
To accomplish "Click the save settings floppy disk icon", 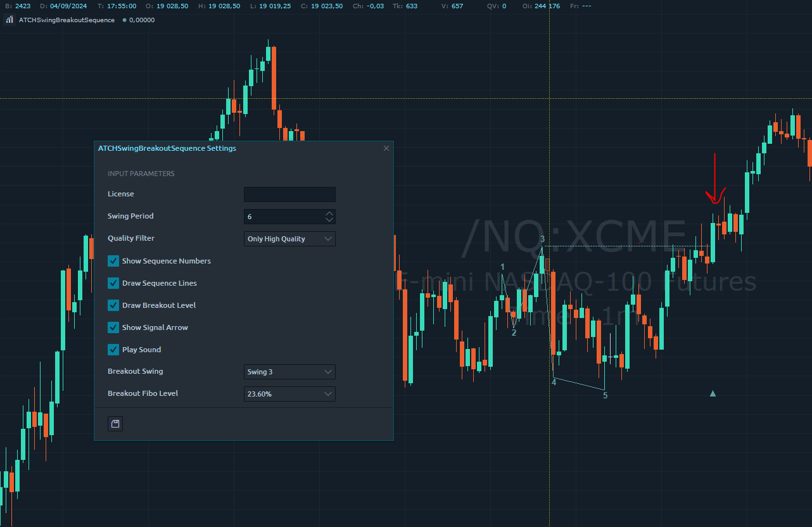I will 115,424.
